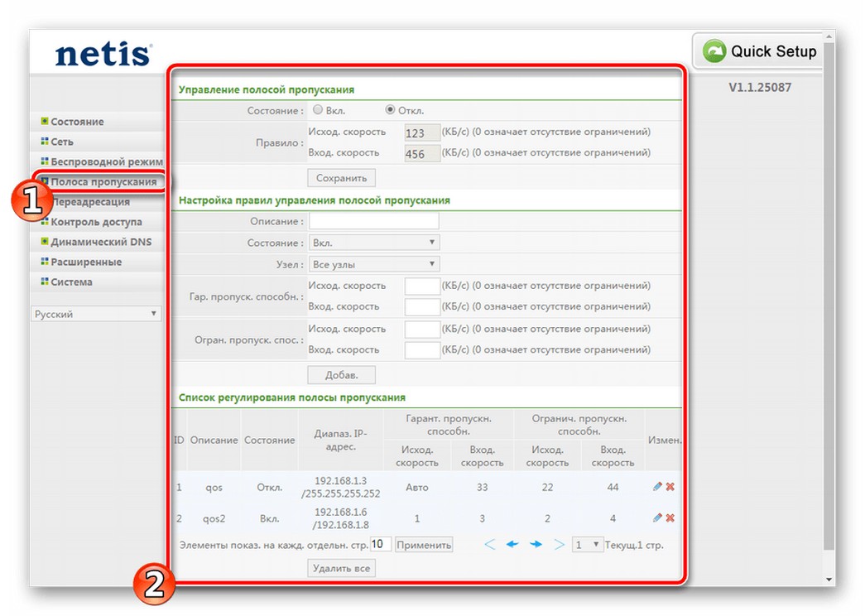
Task: Go to previous page with left arrow
Action: click(512, 545)
